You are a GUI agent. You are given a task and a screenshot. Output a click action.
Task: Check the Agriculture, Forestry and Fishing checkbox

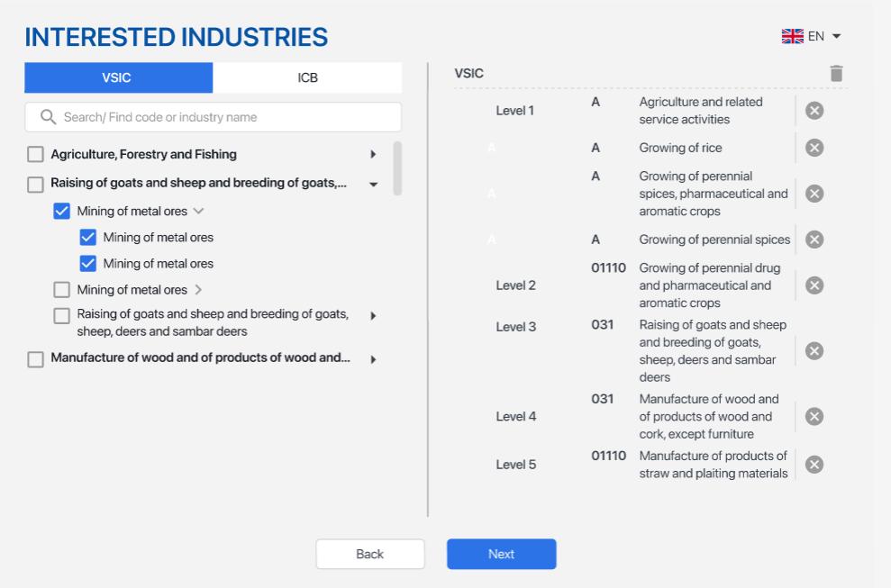[36, 155]
